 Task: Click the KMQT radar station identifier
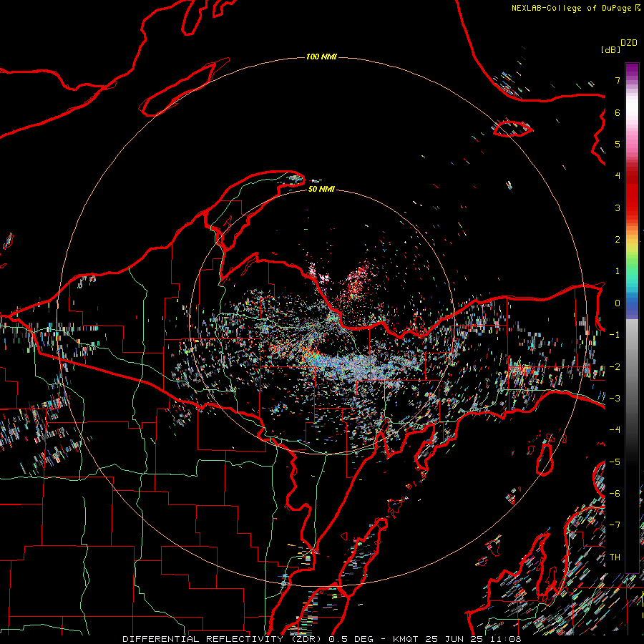tap(406, 639)
